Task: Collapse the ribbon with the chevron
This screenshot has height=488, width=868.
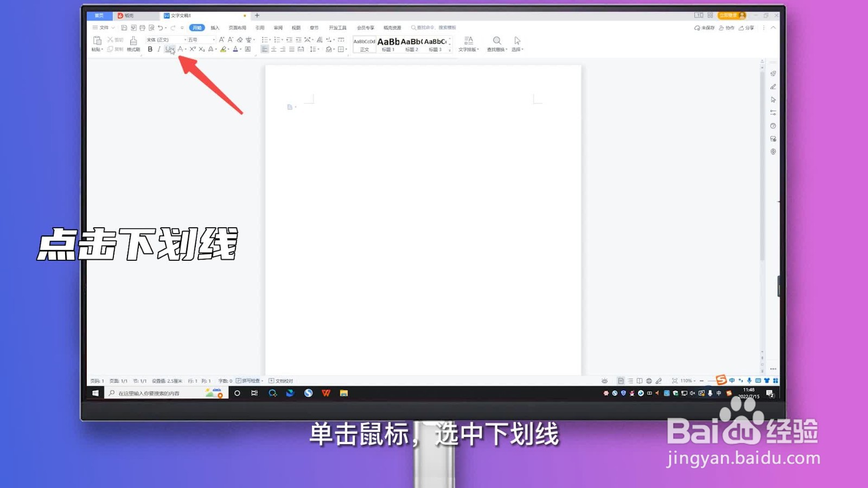Action: click(773, 28)
